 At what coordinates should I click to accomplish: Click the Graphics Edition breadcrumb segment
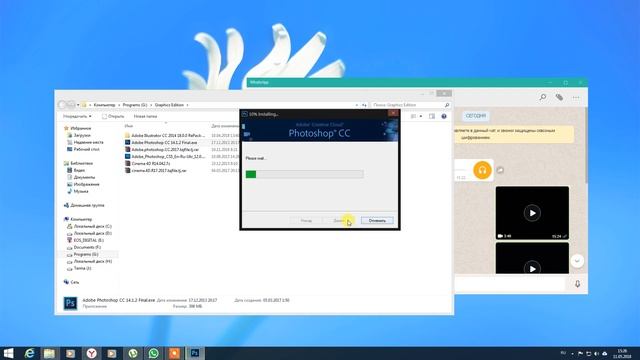pos(169,105)
